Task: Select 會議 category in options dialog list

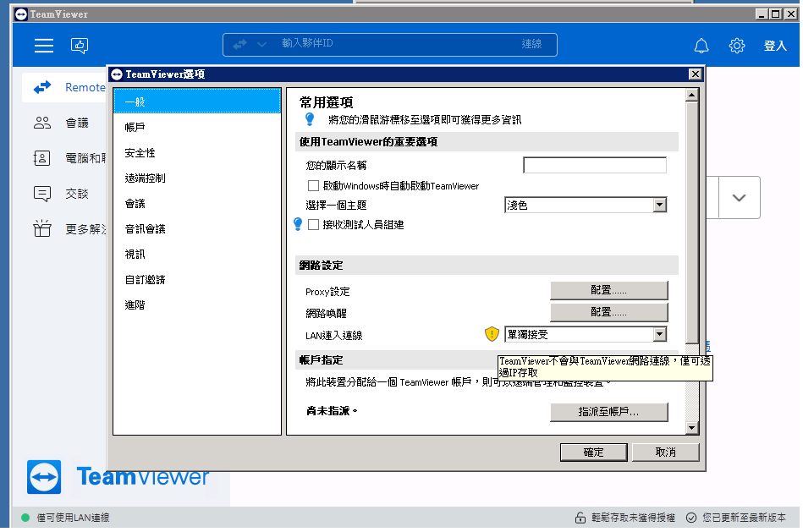Action: tap(197, 203)
